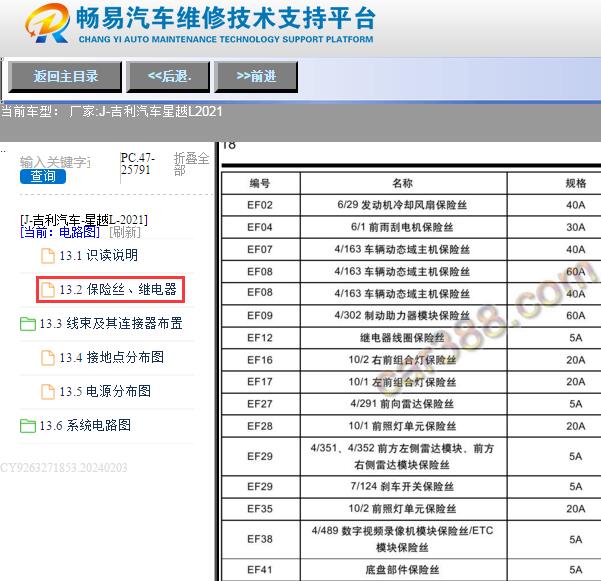Click the document icon beside 13.4 接地点分布图
Viewport: 601px width, 581px height.
click(48, 358)
